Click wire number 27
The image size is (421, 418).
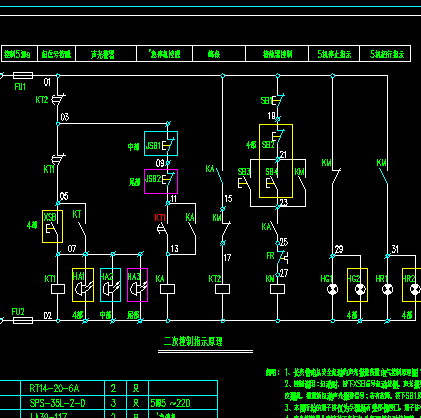click(284, 273)
